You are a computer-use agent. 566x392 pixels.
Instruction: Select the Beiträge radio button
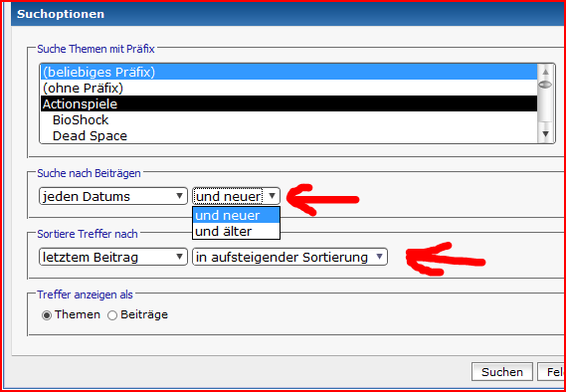tap(112, 315)
